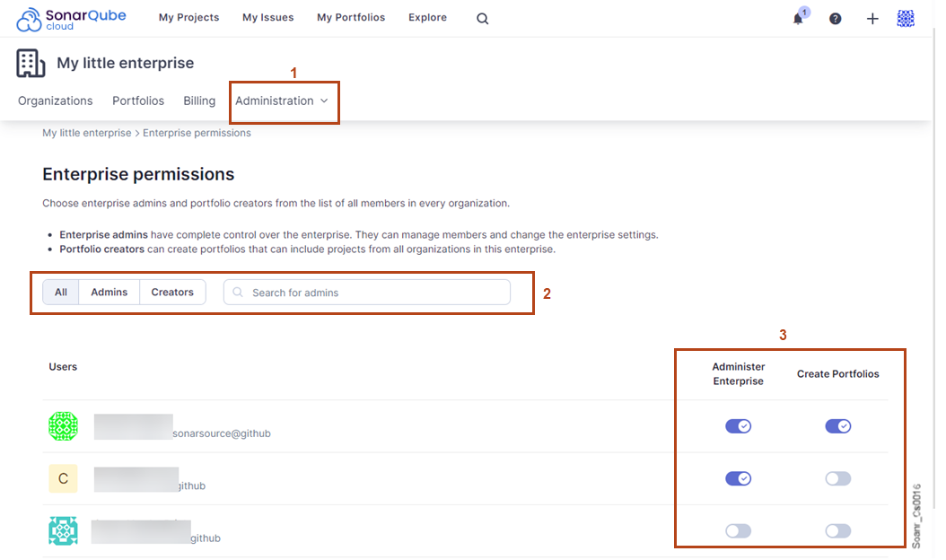This screenshot has height=560, width=946.
Task: Enable Create Portfolios for second user
Action: [x=837, y=478]
